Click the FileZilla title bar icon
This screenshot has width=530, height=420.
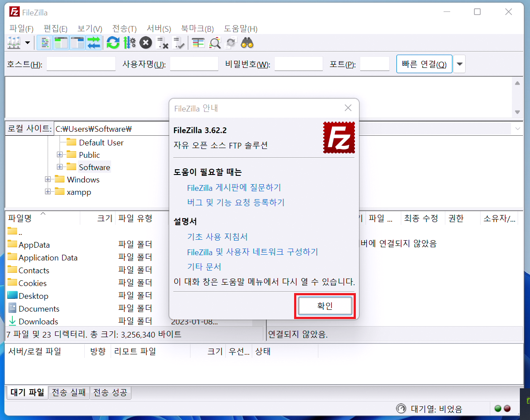tap(15, 12)
